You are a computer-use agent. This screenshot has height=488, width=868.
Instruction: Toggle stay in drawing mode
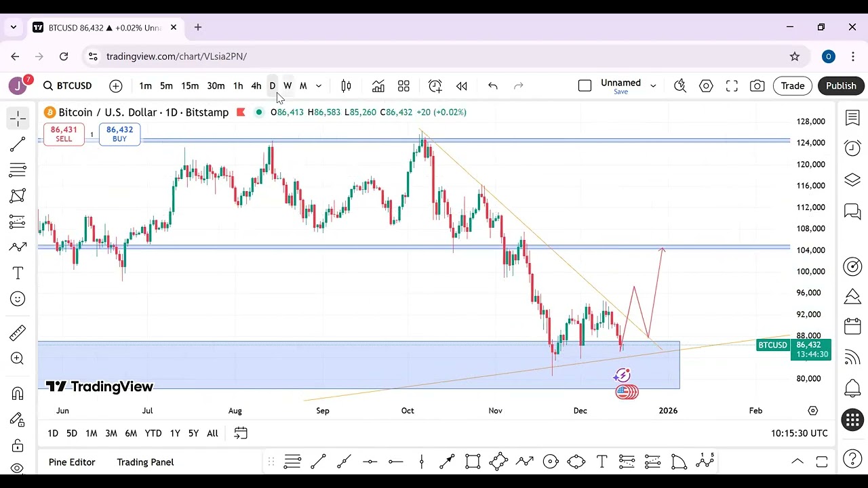click(x=18, y=420)
